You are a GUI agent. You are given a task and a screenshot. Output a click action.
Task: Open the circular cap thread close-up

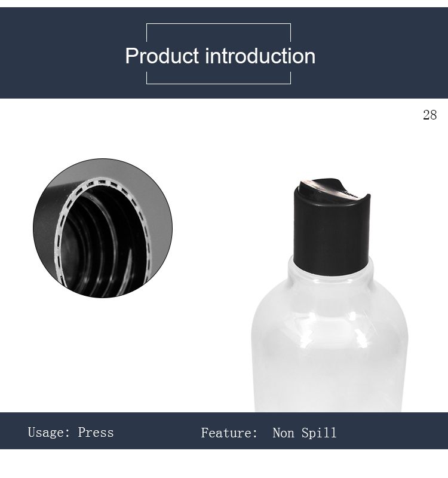pyautogui.click(x=103, y=228)
